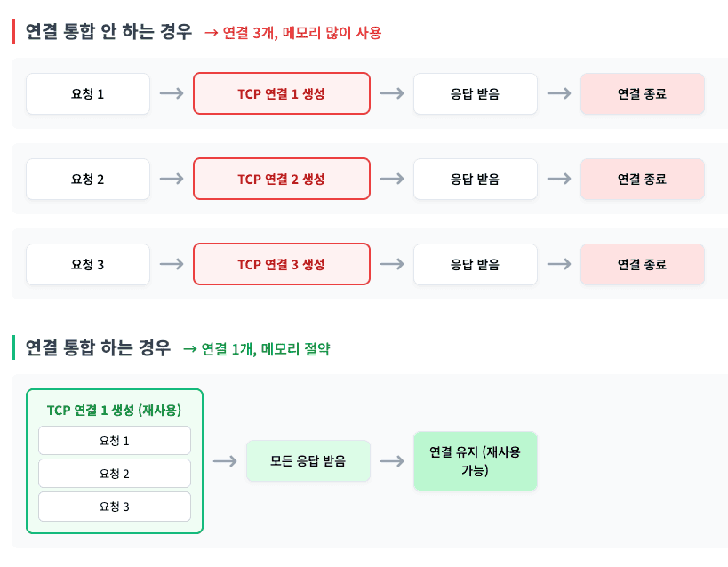Click the arrow after TCP 연결 1 생성 in the first row
728x567 pixels.
[x=392, y=93]
